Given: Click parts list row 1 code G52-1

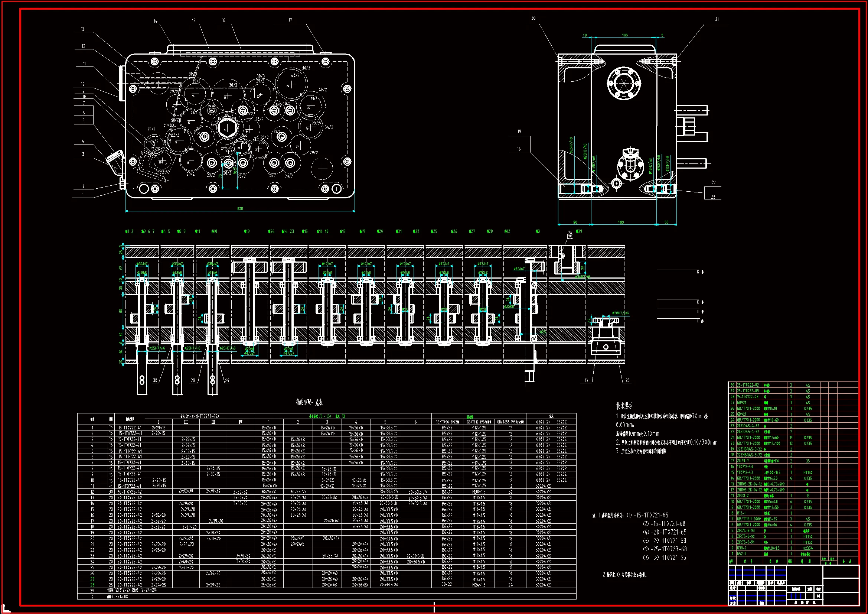Looking at the screenshot, I should point(741,554).
